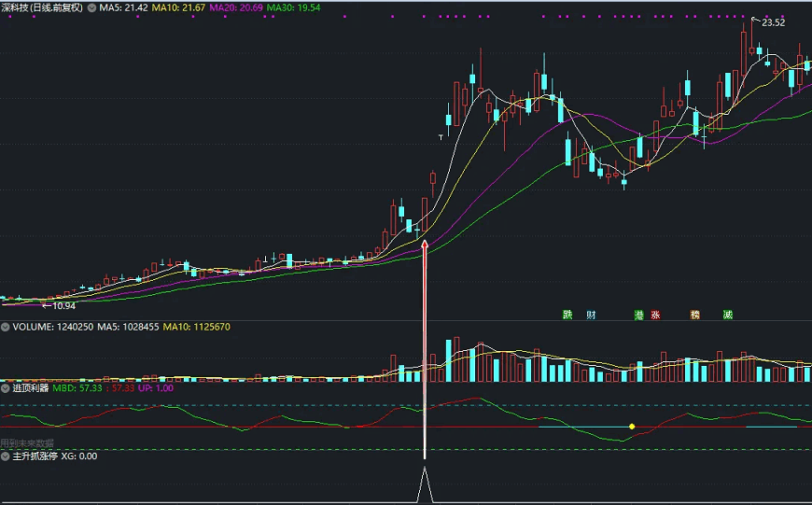Open dropdown next to 深科技 chart title
This screenshot has width=812, height=505.
[91, 7]
